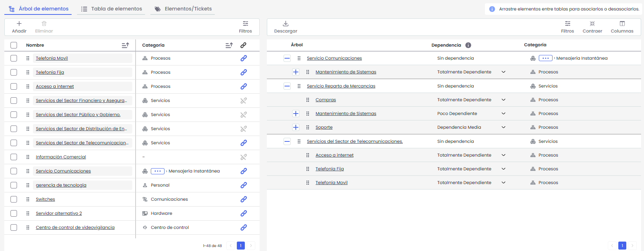Click the Servicio Reparto de Mercancías link
The height and width of the screenshot is (251, 644).
point(341,86)
